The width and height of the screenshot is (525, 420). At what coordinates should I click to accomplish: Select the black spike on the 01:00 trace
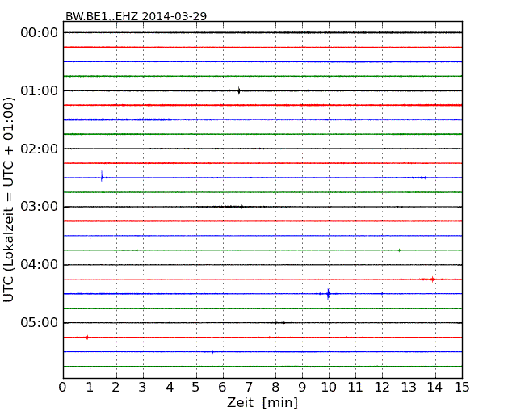239,90
